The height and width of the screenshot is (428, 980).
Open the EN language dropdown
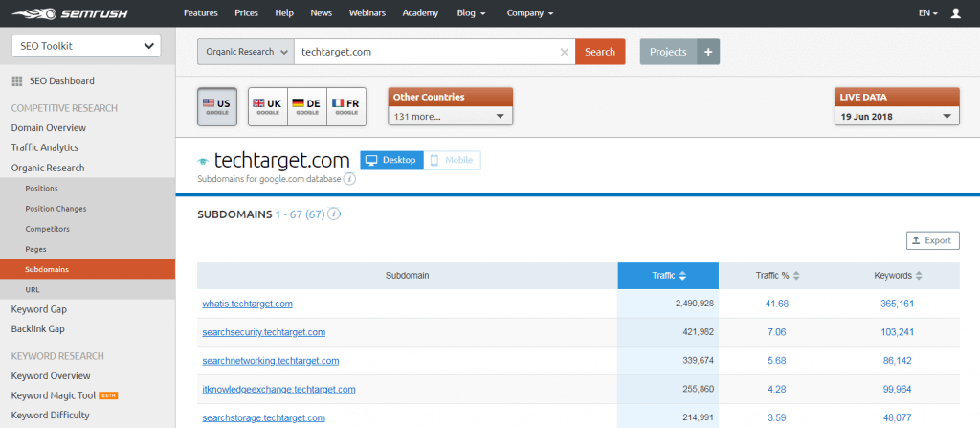point(928,13)
